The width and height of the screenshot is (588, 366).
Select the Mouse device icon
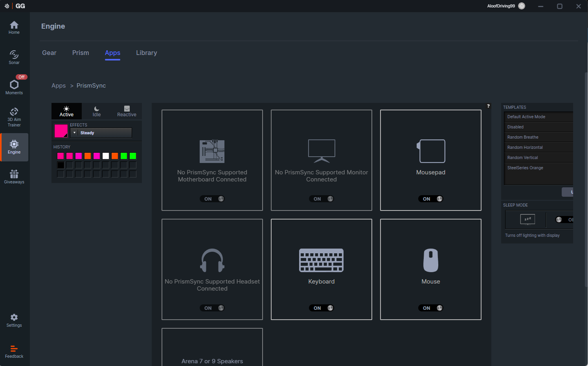click(431, 260)
